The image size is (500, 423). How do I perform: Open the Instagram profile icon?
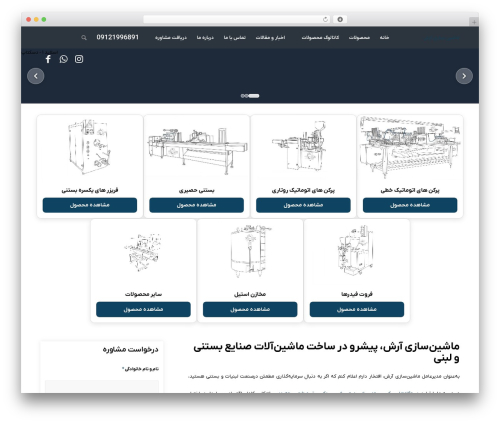[79, 59]
